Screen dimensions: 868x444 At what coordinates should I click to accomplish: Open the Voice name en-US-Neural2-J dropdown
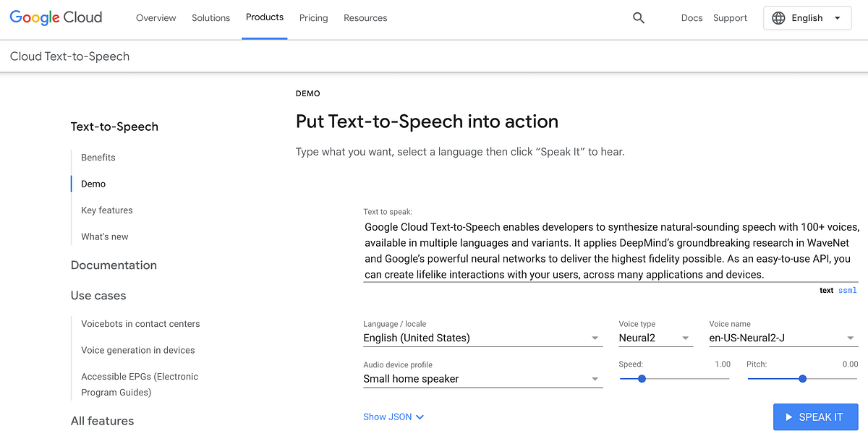(x=783, y=338)
